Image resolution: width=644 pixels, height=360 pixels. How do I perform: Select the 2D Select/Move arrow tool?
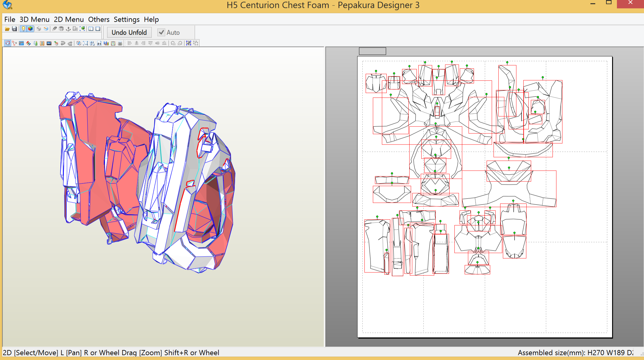(x=8, y=43)
